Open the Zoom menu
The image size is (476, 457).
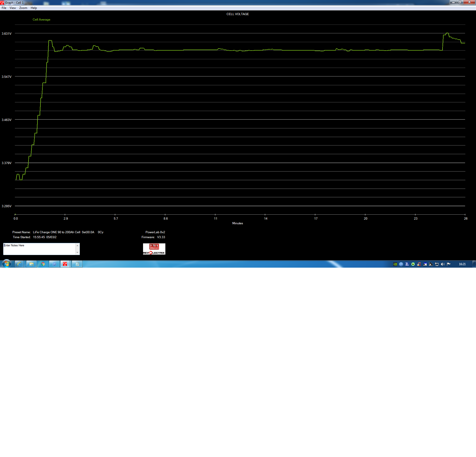(23, 8)
